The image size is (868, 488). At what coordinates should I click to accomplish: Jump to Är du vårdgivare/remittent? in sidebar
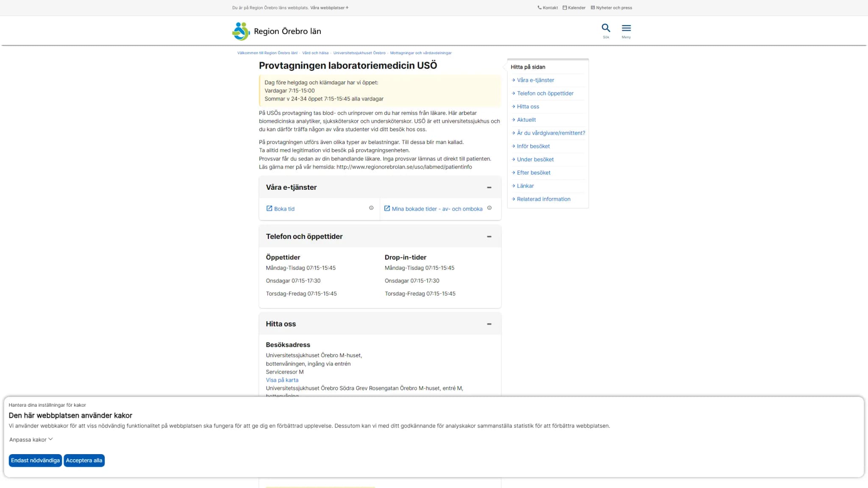pyautogui.click(x=551, y=133)
